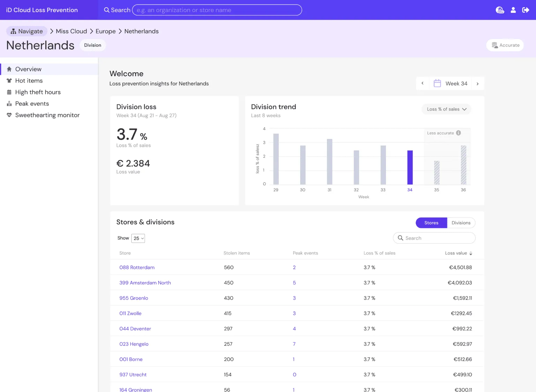Select the highlighted week 34 chart bar

410,167
